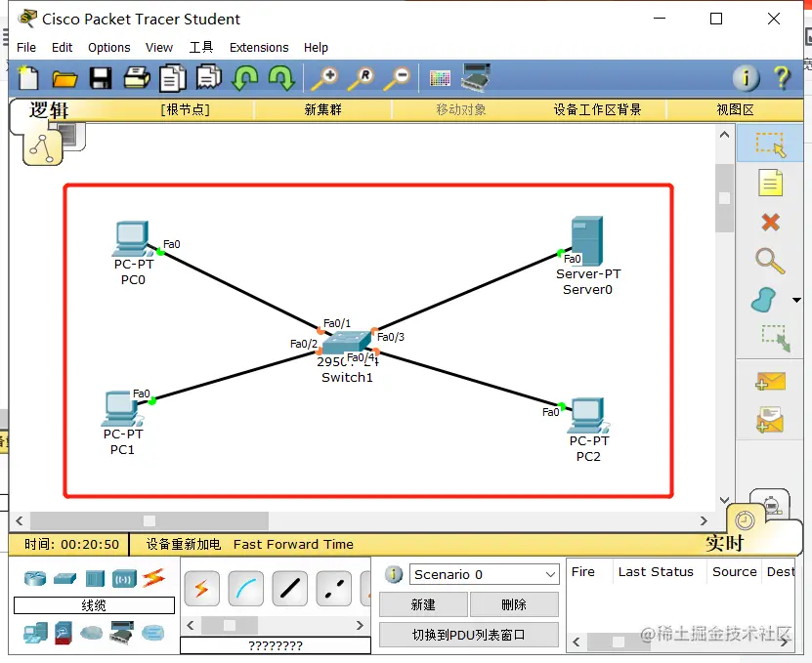Select the Multiuser Connection category
Screen dimensions: 812x663
[x=152, y=633]
